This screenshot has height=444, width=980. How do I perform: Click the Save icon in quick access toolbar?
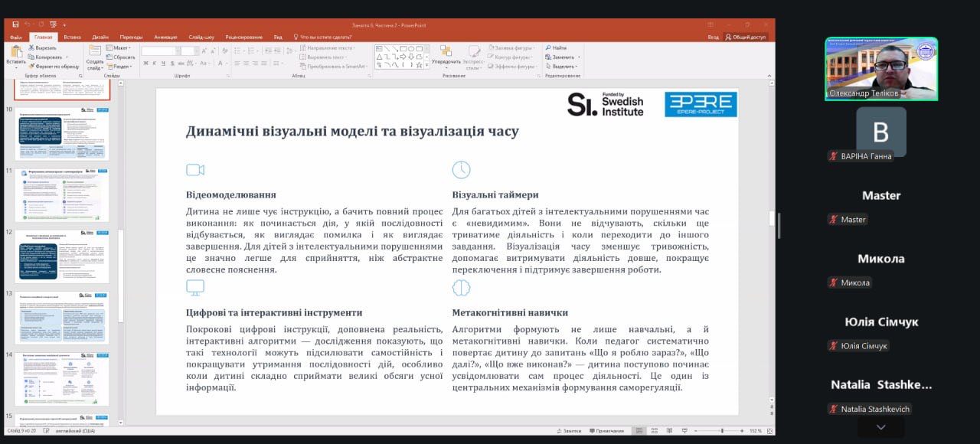[x=15, y=24]
